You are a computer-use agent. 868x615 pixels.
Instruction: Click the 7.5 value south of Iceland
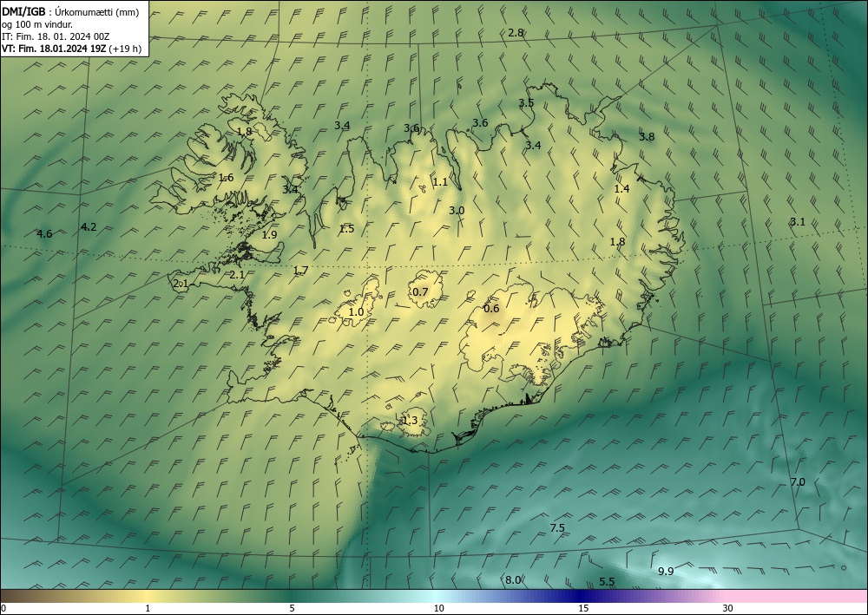pyautogui.click(x=557, y=528)
